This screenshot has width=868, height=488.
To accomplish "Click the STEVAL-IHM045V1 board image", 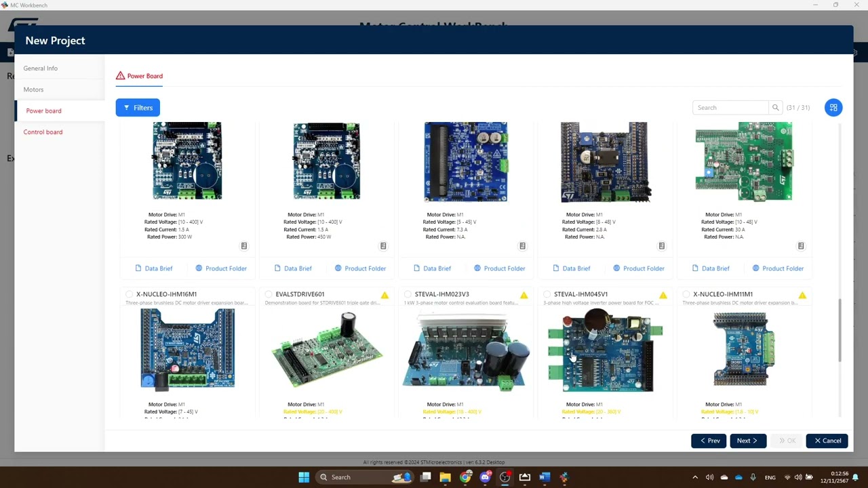I will (x=606, y=350).
